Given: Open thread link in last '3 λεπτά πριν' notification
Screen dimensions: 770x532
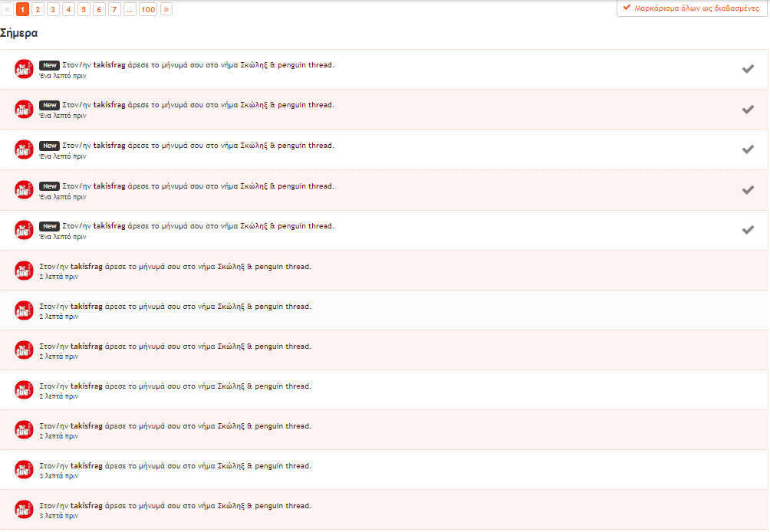Looking at the screenshot, I should (264, 505).
